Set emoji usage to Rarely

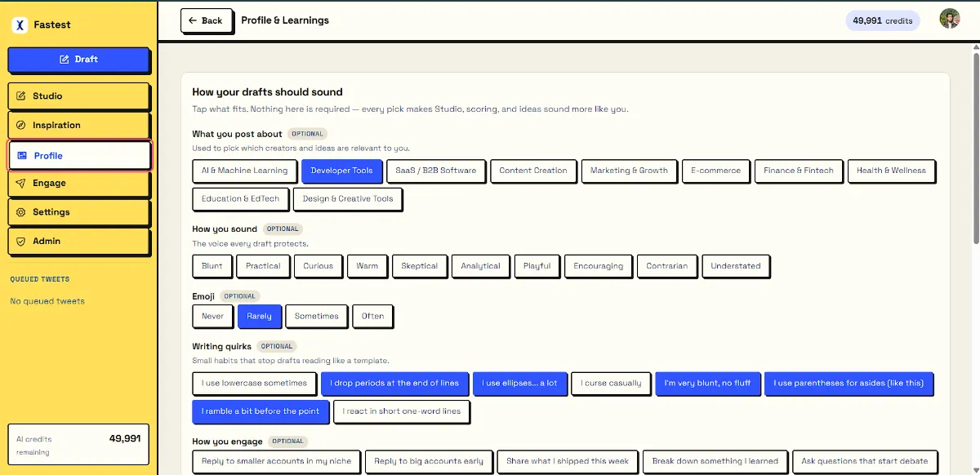(259, 317)
